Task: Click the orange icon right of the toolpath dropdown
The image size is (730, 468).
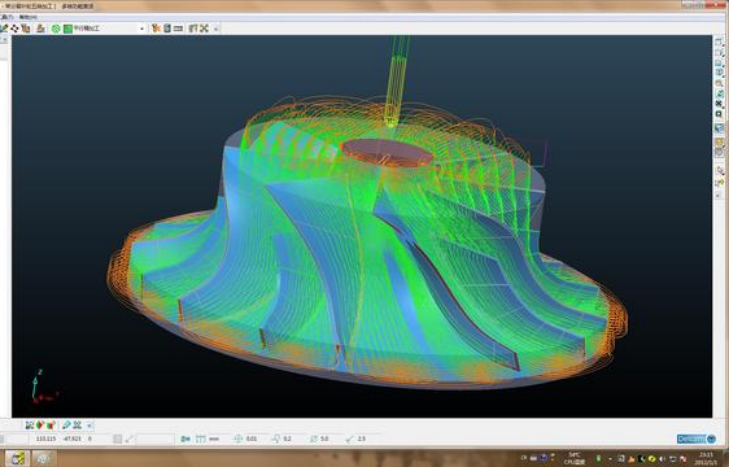Action: (x=155, y=28)
